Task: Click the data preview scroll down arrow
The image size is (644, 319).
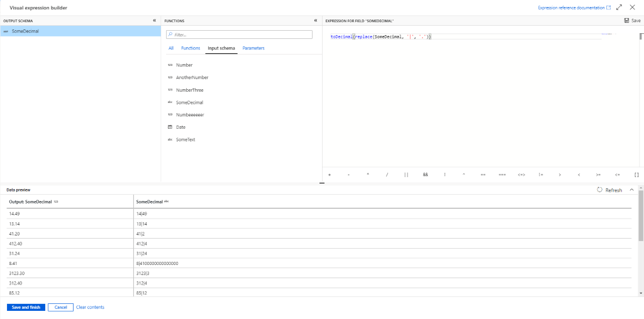Action: pyautogui.click(x=641, y=293)
